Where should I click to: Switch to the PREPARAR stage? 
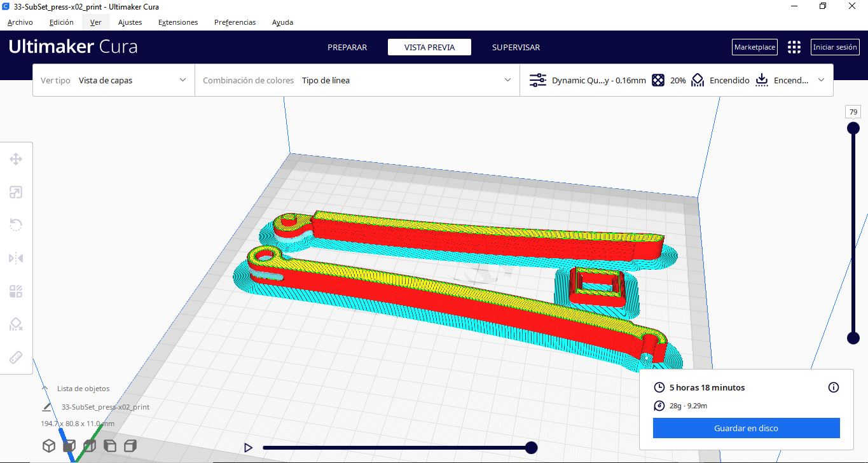347,47
